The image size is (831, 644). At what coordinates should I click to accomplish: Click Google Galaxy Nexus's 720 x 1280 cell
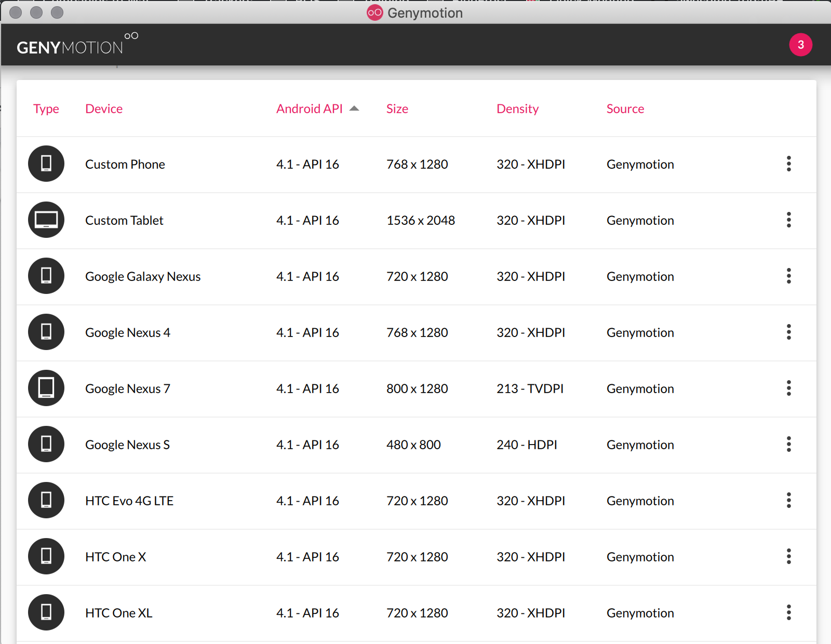pos(417,276)
